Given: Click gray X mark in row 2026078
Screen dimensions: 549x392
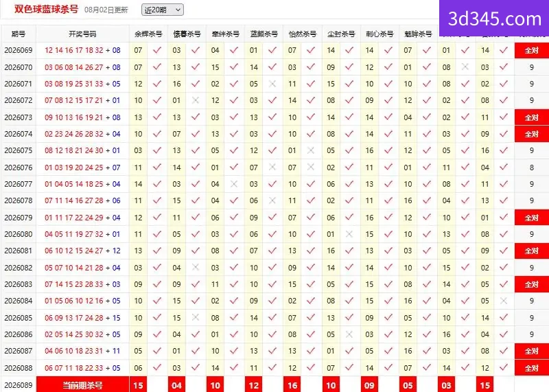Looking at the screenshot, I should [272, 200].
